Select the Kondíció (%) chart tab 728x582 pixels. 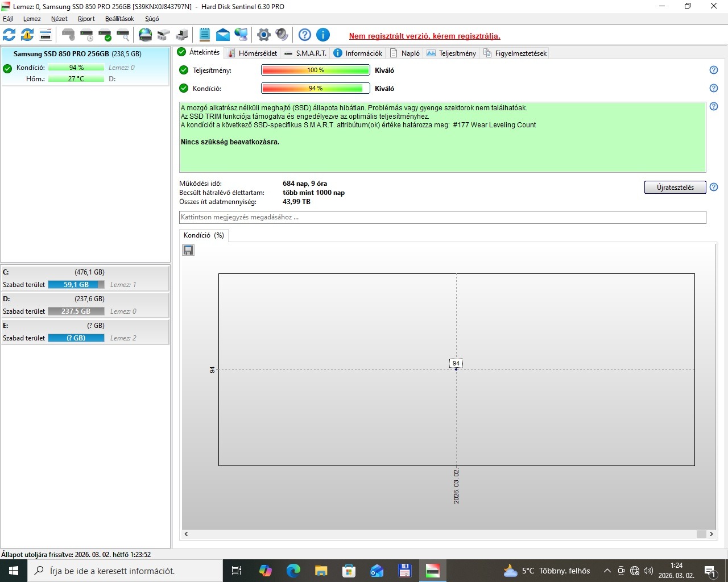(204, 235)
